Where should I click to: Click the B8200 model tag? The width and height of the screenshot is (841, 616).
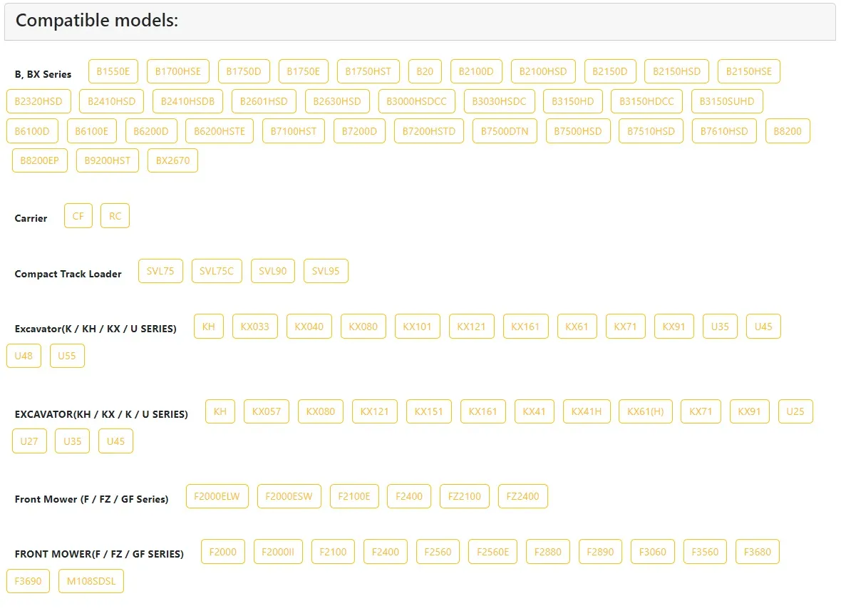click(x=788, y=131)
